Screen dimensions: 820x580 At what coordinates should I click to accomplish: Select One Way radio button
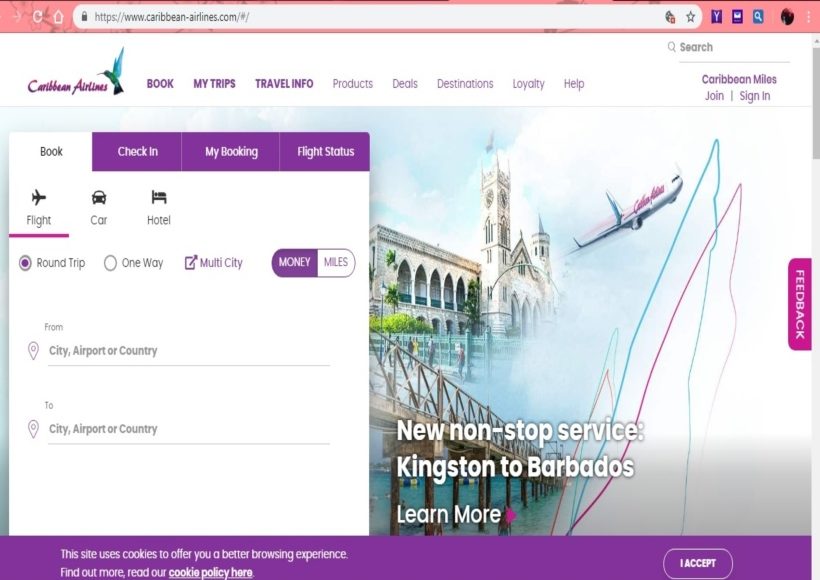(x=110, y=263)
